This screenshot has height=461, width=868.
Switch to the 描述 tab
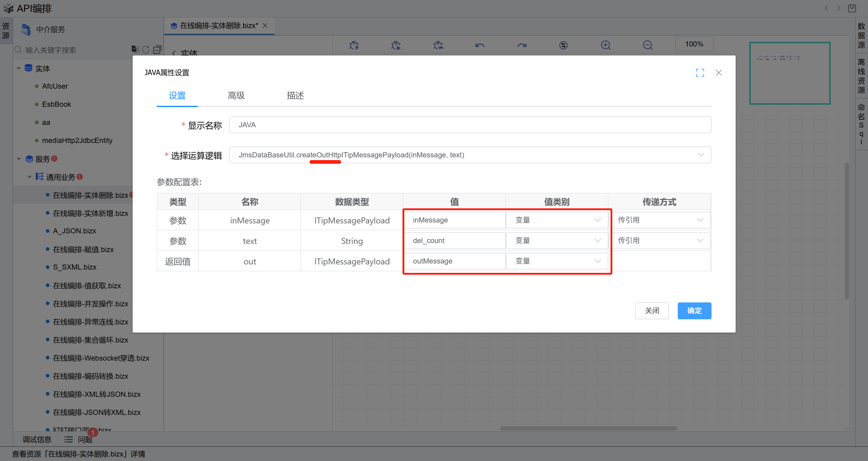pyautogui.click(x=295, y=96)
